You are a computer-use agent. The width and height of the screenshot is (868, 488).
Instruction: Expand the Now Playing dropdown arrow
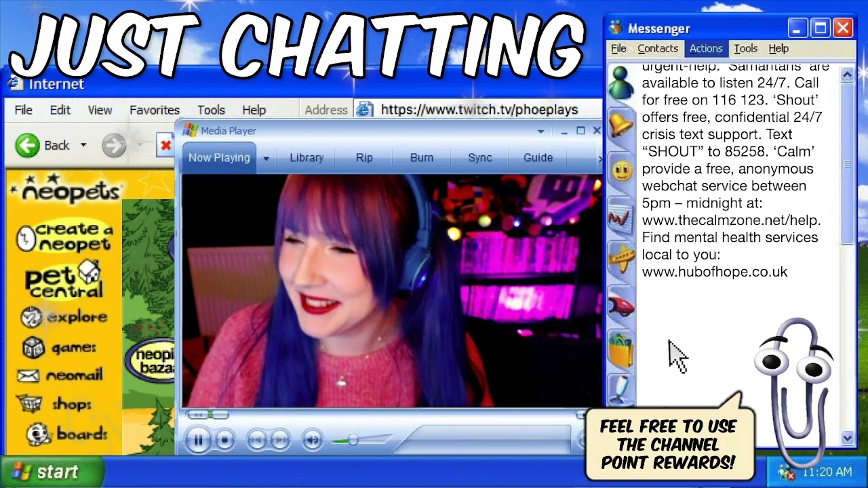point(266,158)
